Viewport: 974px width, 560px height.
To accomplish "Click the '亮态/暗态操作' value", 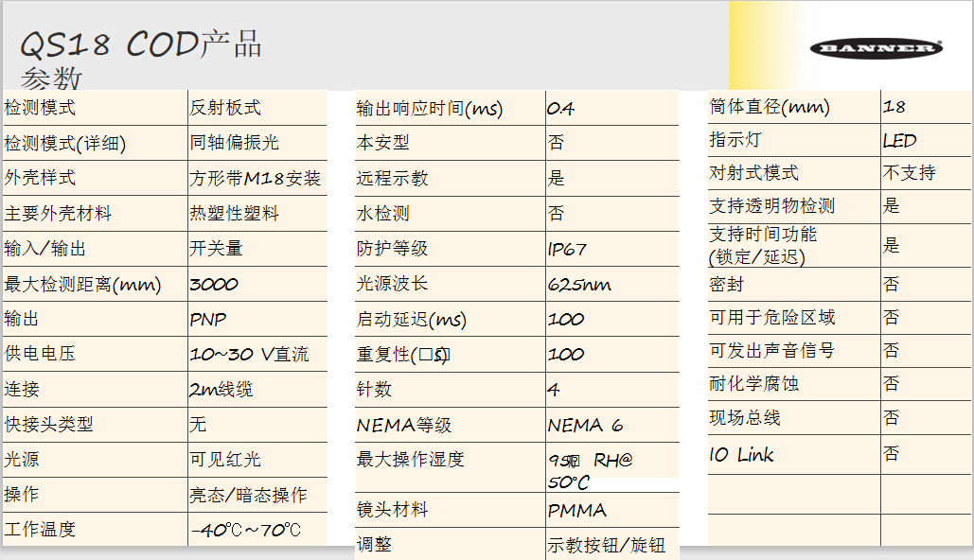I will 248,495.
